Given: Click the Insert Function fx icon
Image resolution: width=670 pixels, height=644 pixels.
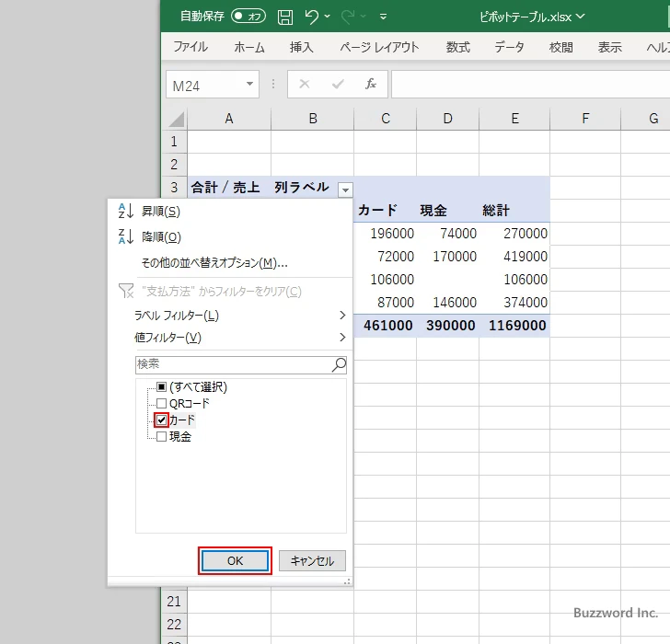Looking at the screenshot, I should (371, 84).
